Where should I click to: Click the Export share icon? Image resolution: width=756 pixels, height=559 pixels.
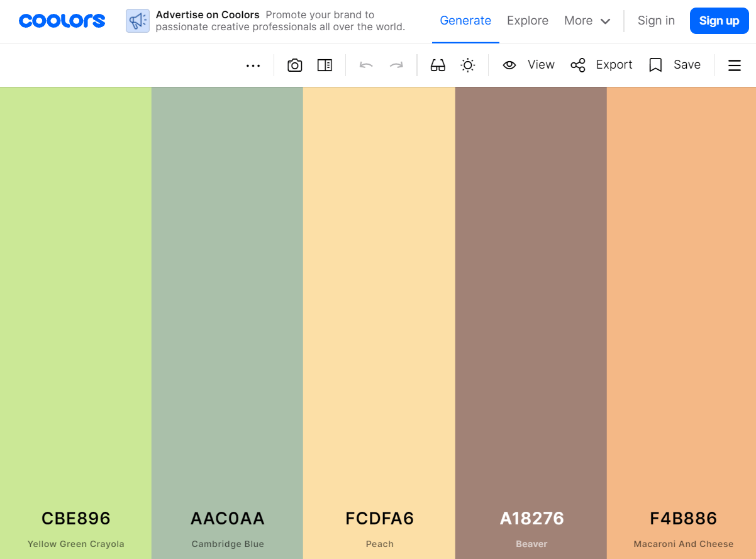pyautogui.click(x=577, y=65)
